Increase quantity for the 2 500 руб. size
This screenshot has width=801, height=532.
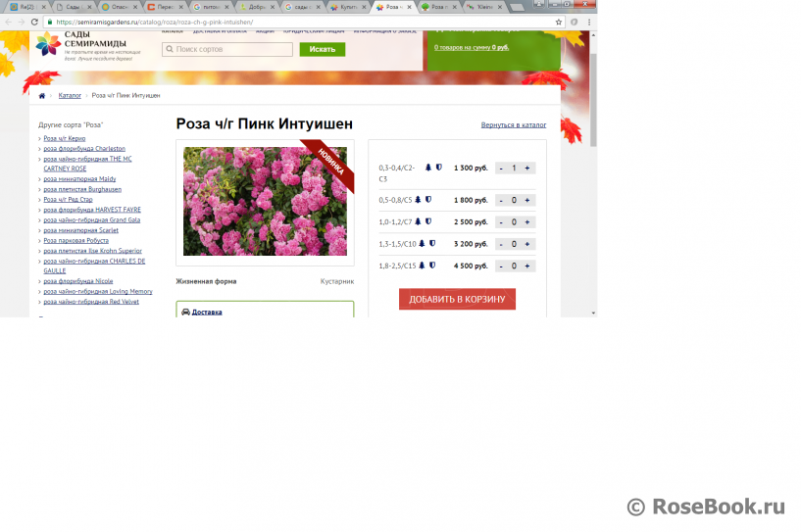click(x=527, y=222)
